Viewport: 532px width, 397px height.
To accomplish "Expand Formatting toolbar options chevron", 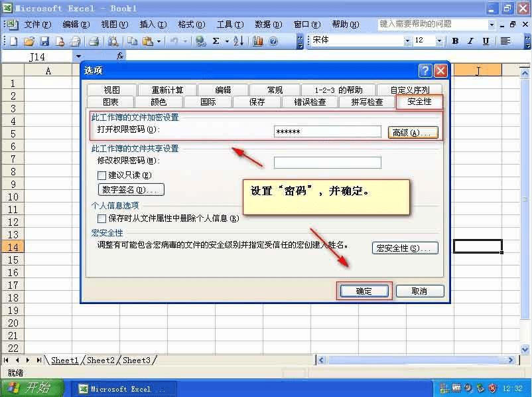I will click(527, 41).
